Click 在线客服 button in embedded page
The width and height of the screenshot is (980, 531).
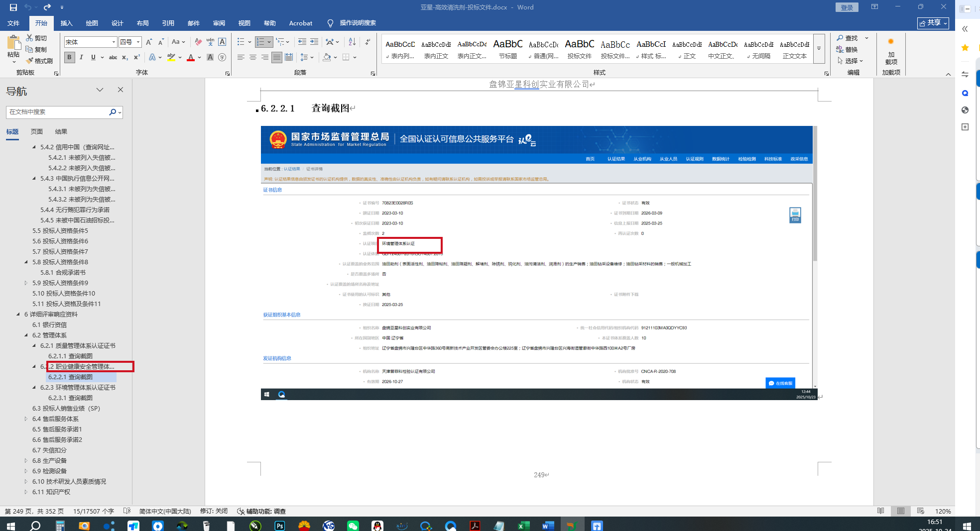pyautogui.click(x=780, y=383)
